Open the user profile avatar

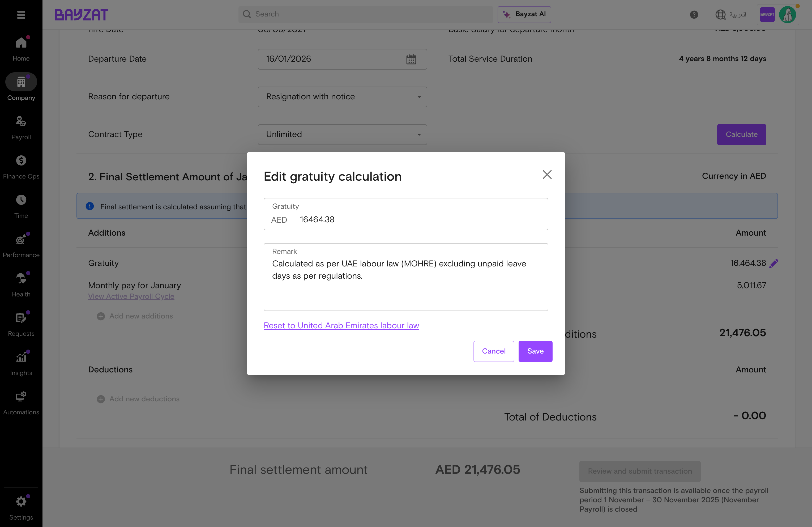[787, 15]
